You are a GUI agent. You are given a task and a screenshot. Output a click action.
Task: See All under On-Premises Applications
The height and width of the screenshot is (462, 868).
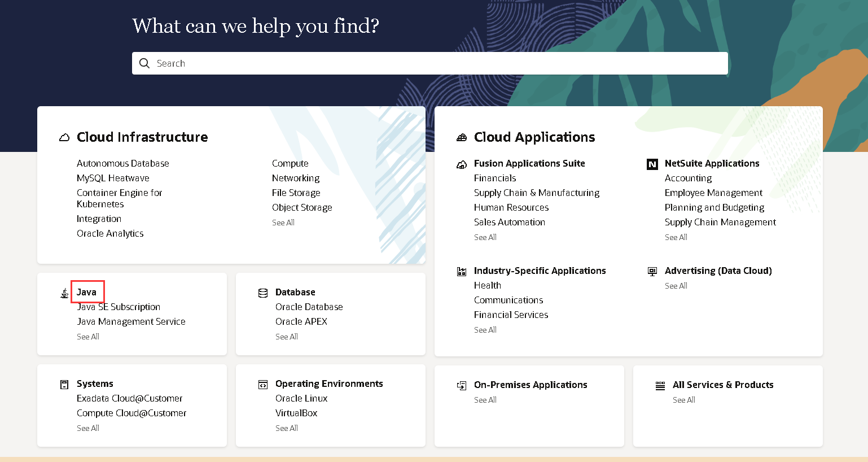485,400
